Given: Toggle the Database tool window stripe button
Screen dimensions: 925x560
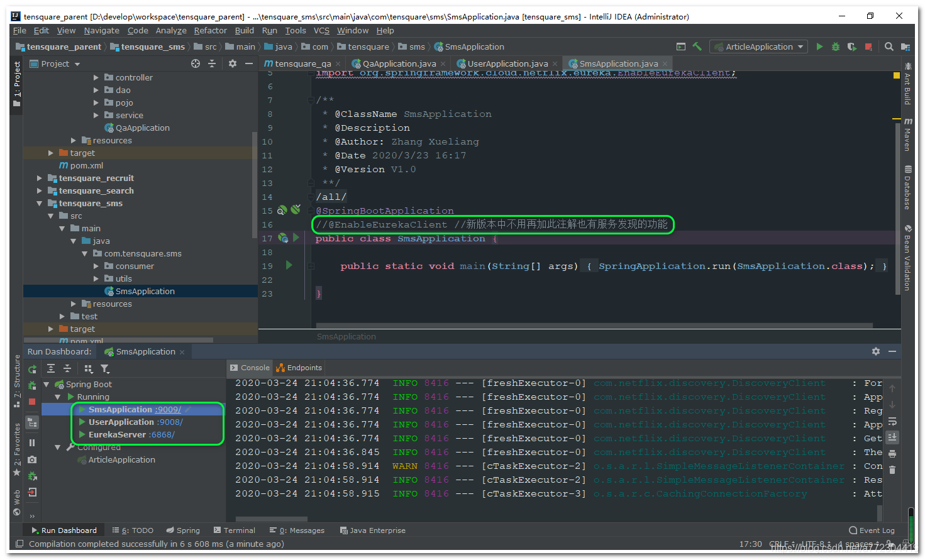Looking at the screenshot, I should pos(908,187).
